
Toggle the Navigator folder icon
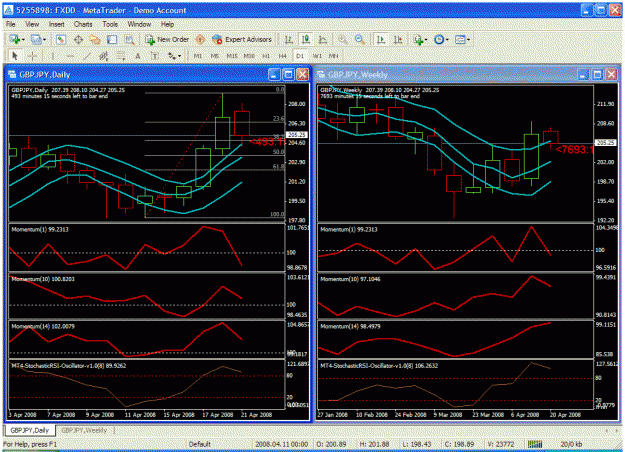95,39
